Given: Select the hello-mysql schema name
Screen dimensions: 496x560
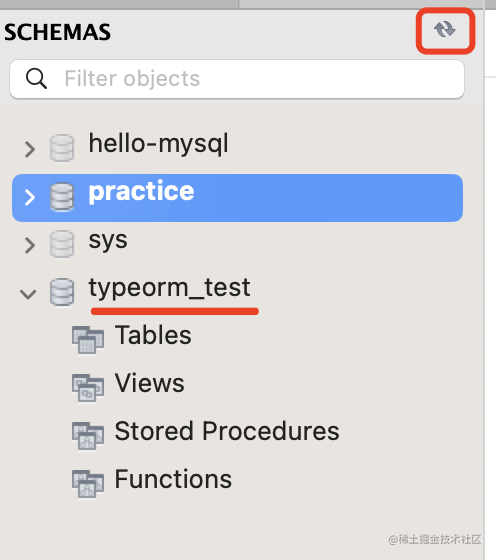Looking at the screenshot, I should 159,144.
